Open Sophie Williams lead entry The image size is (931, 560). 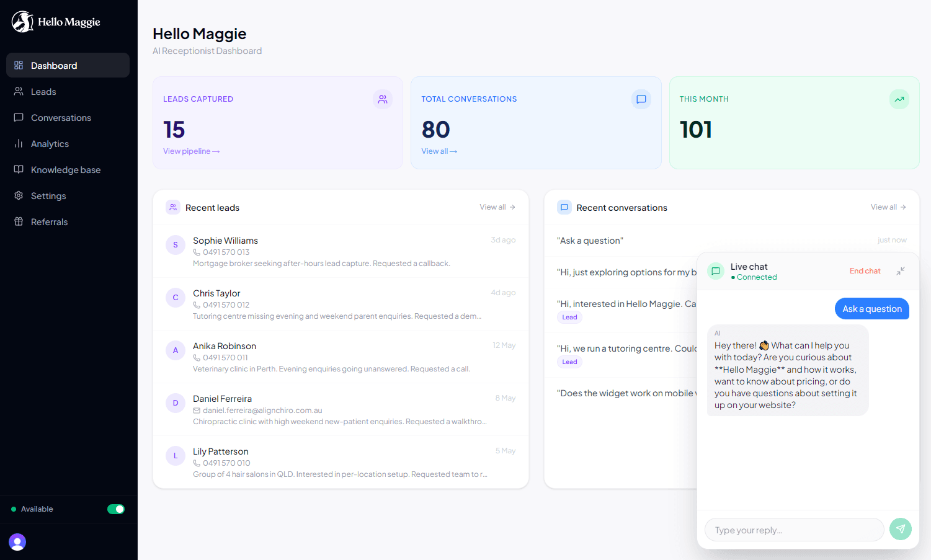click(341, 251)
